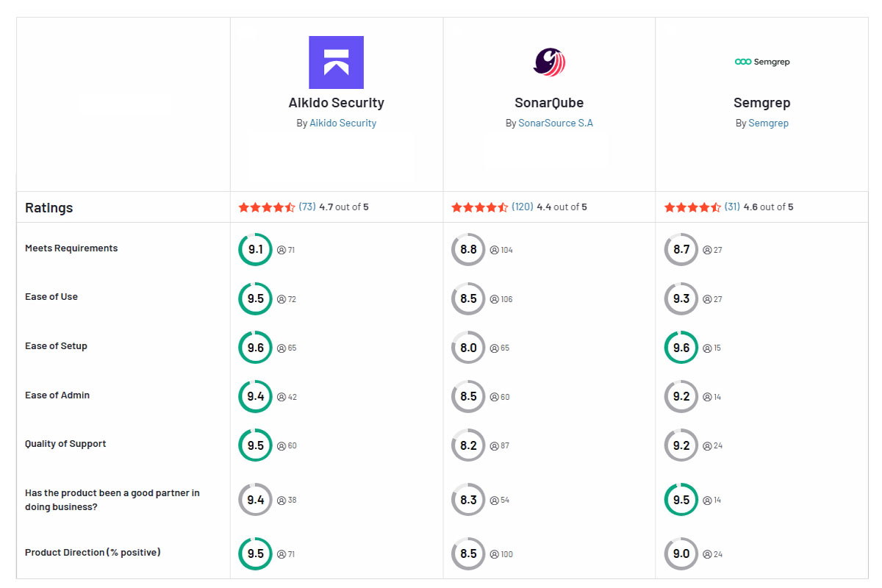Follow the Aikido Security vendor link
This screenshot has width=882, height=588.
[x=343, y=123]
